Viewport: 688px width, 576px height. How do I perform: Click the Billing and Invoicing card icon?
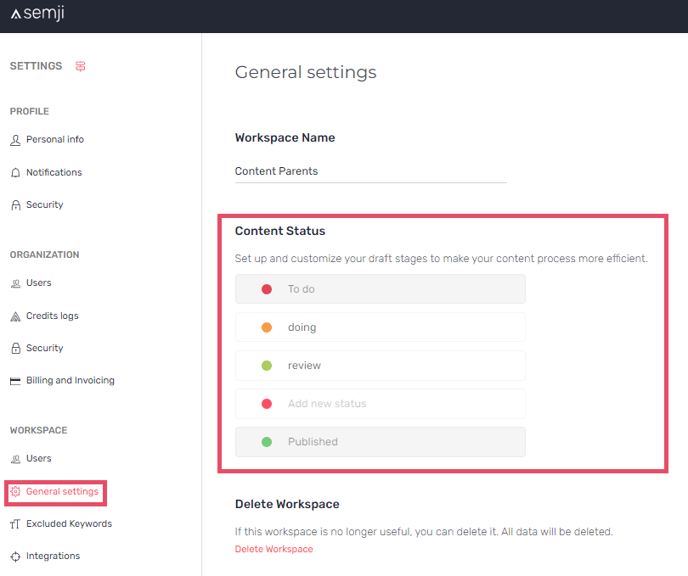tap(15, 381)
